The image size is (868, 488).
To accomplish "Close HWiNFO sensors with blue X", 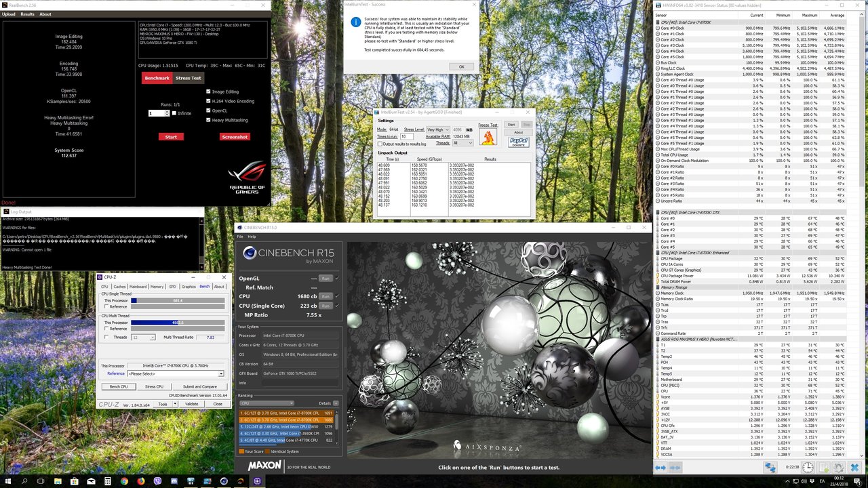I will pyautogui.click(x=854, y=468).
